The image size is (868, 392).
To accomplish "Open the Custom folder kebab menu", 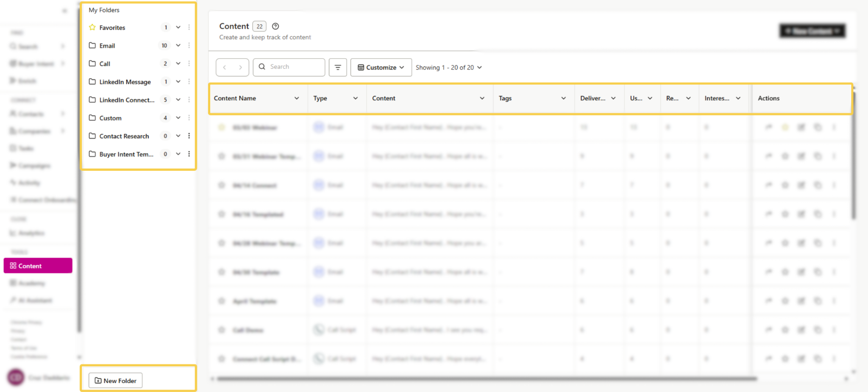I will click(x=189, y=118).
